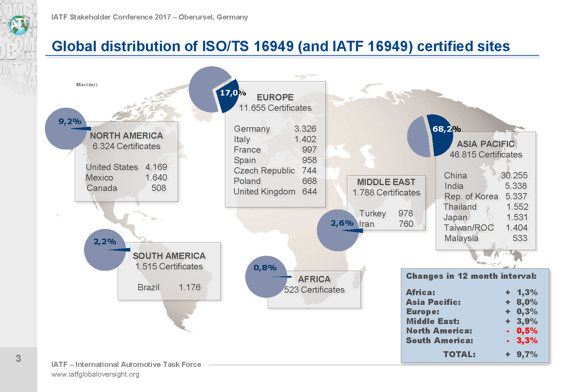The width and height of the screenshot is (566, 392).
Task: Click the 'Czech Republic' row label
Action: click(264, 170)
